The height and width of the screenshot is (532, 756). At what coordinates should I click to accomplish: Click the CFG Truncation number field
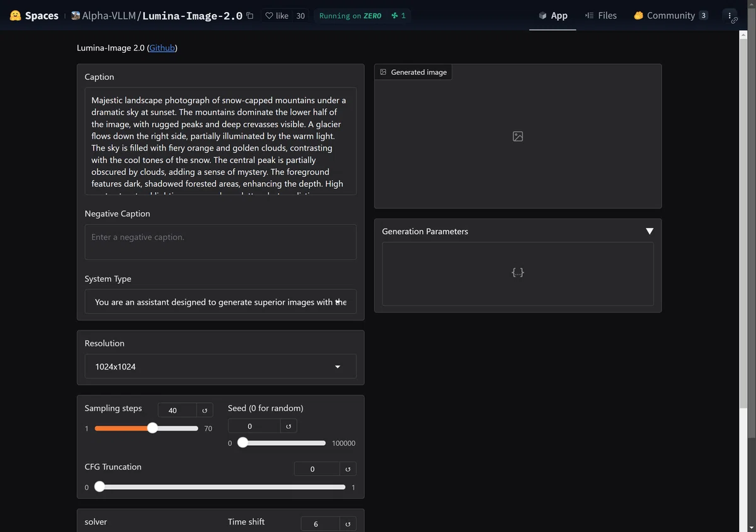pyautogui.click(x=317, y=469)
